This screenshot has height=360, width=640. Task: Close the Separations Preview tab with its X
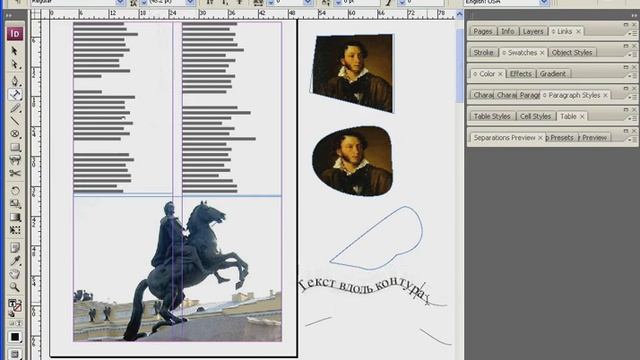[x=540, y=138]
